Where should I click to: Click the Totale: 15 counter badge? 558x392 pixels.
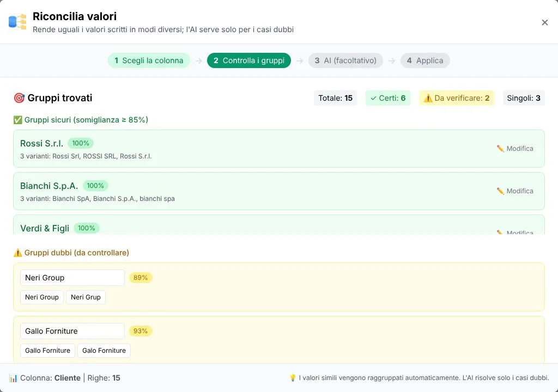click(335, 98)
